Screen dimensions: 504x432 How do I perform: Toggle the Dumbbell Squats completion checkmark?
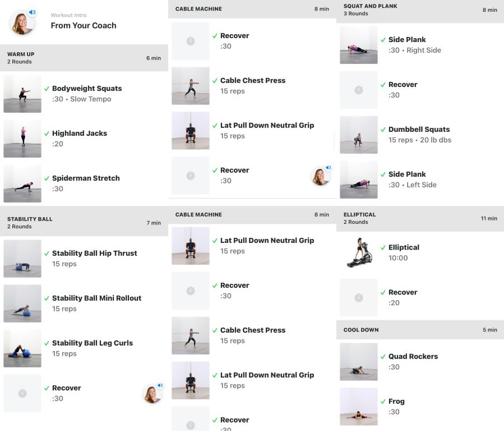coord(383,130)
